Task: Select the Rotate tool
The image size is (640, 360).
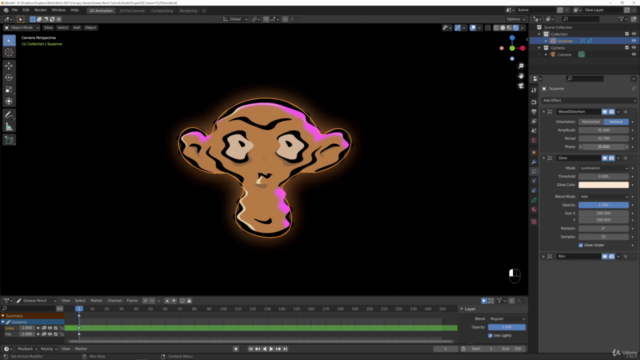Action: click(x=9, y=78)
